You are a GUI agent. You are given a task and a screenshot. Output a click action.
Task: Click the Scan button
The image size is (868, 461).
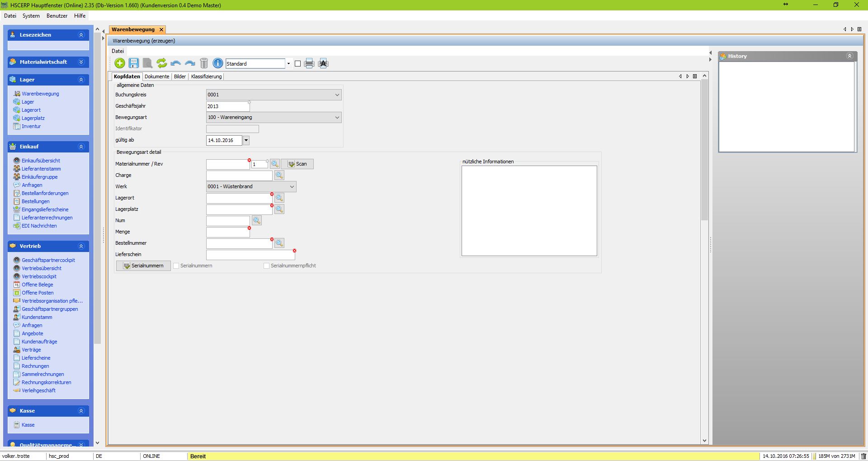click(297, 164)
